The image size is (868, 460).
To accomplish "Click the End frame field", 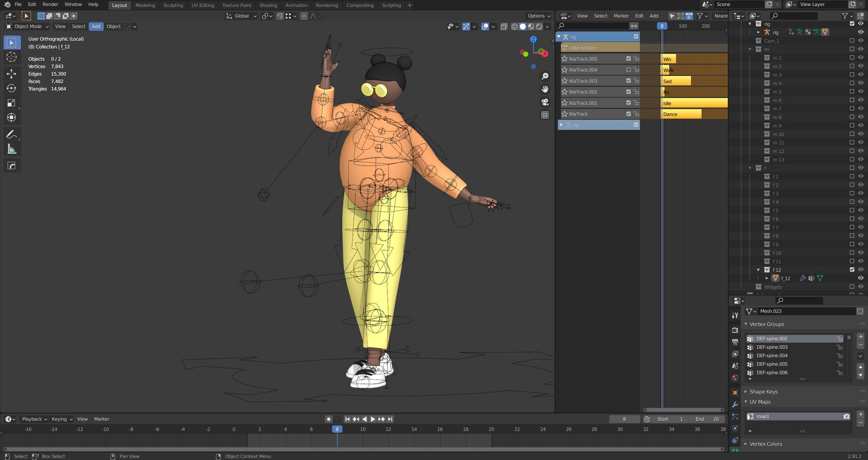I will coord(707,419).
